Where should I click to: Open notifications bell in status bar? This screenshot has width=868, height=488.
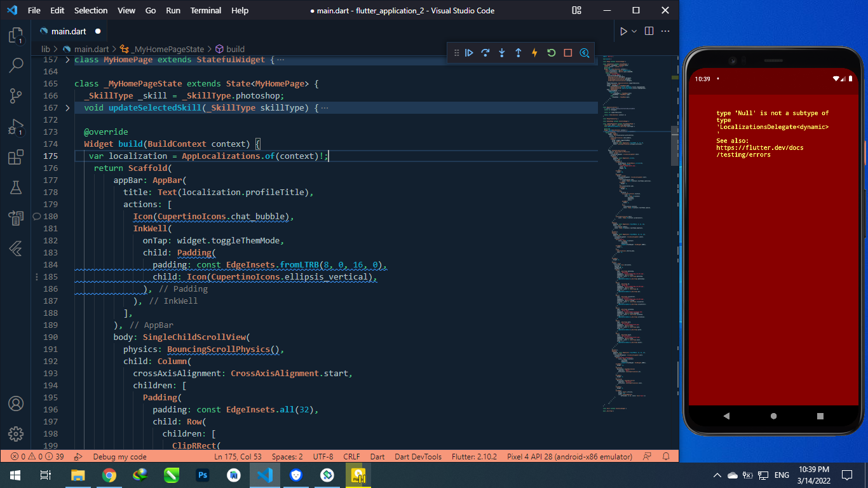(x=666, y=456)
